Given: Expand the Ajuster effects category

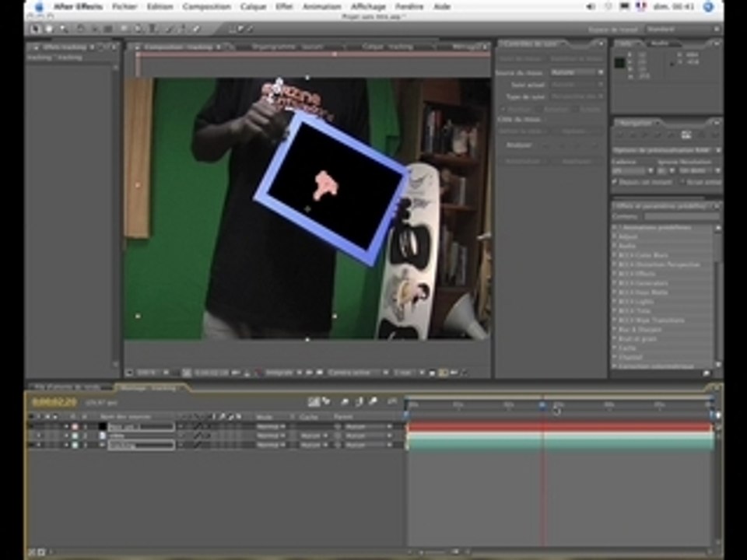Looking at the screenshot, I should 615,236.
